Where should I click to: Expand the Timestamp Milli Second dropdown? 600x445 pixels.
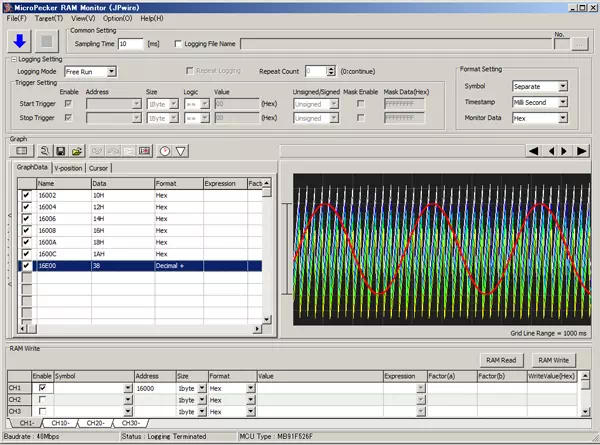click(x=563, y=102)
